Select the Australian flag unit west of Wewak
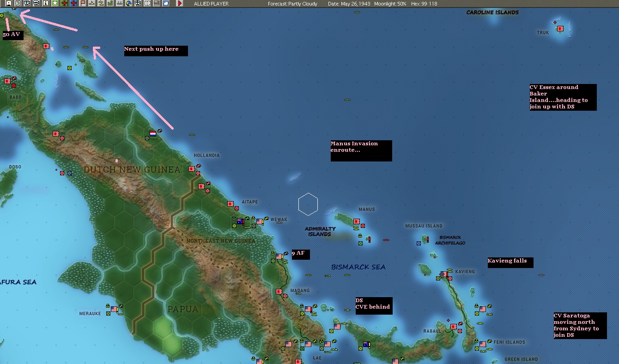This screenshot has width=619, height=364. [240, 221]
